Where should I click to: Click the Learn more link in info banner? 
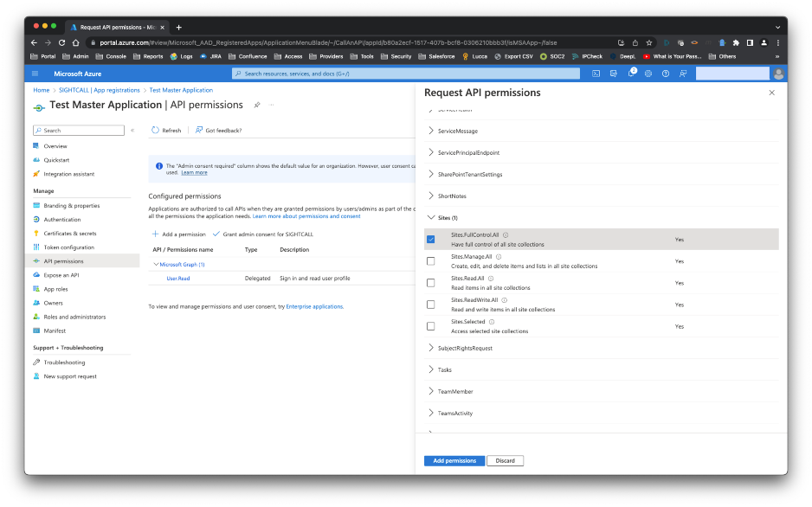tap(194, 173)
